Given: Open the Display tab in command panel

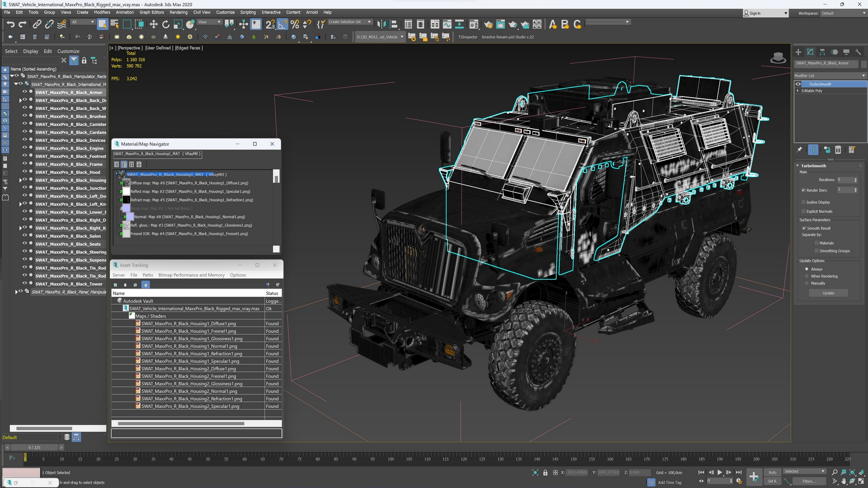Looking at the screenshot, I should coord(846,52).
